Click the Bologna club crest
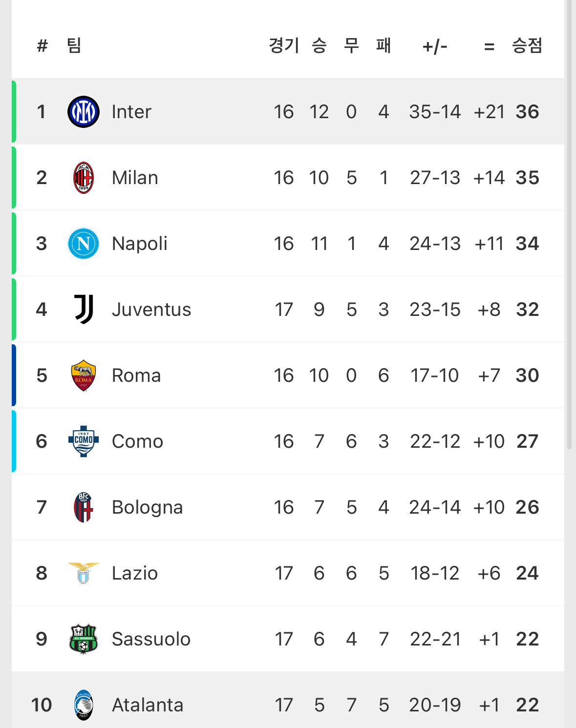Viewport: 576px width, 728px height. pos(84,507)
